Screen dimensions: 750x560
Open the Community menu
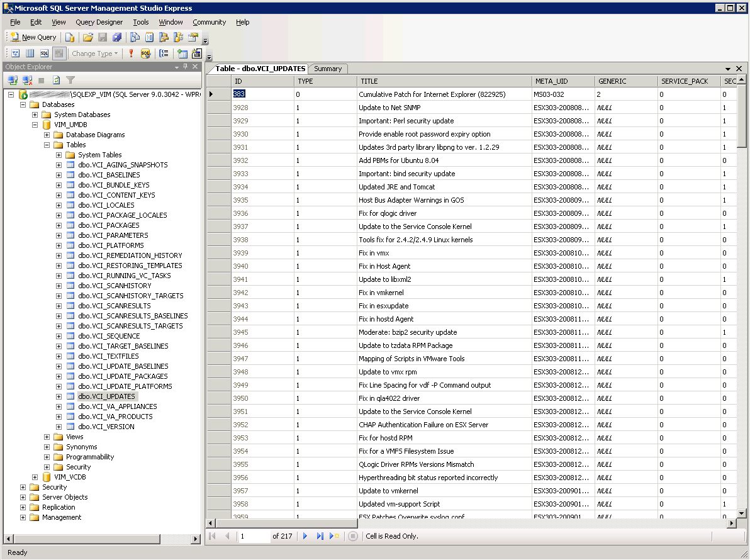click(209, 22)
